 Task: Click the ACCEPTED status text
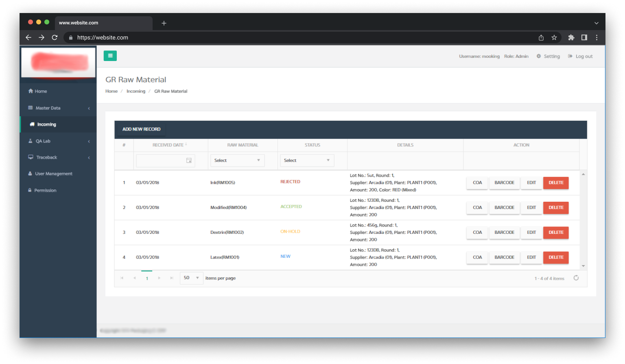click(291, 207)
